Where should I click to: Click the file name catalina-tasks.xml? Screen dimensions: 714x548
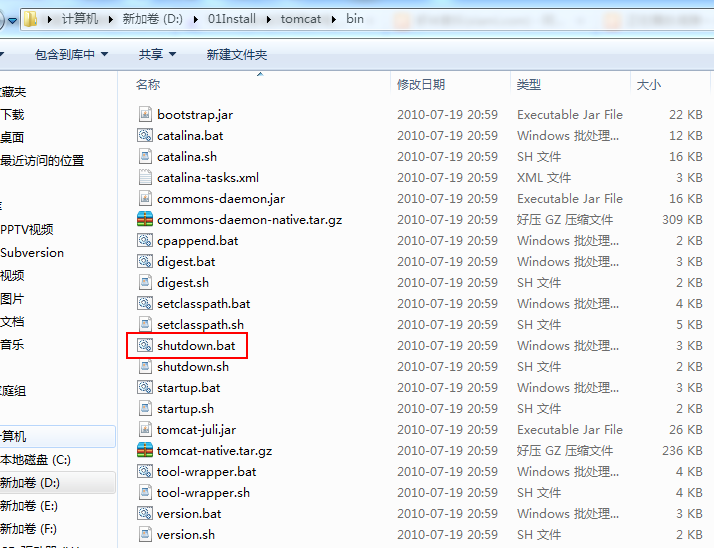pyautogui.click(x=208, y=177)
